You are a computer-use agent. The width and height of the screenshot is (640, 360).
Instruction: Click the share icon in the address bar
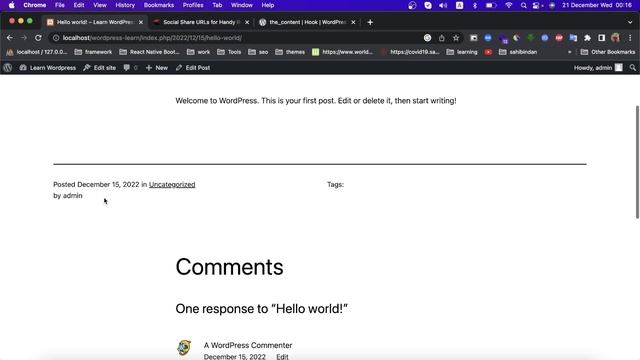(x=442, y=38)
